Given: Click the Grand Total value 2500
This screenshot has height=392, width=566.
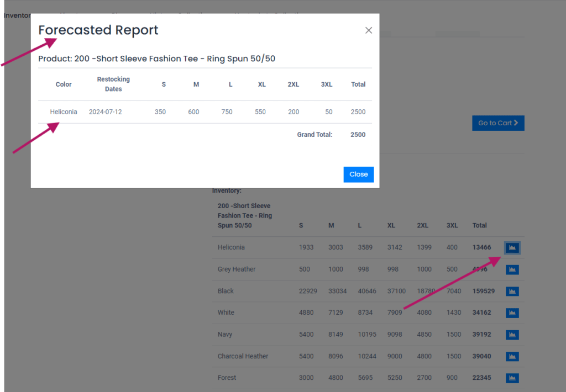Looking at the screenshot, I should click(x=358, y=135).
